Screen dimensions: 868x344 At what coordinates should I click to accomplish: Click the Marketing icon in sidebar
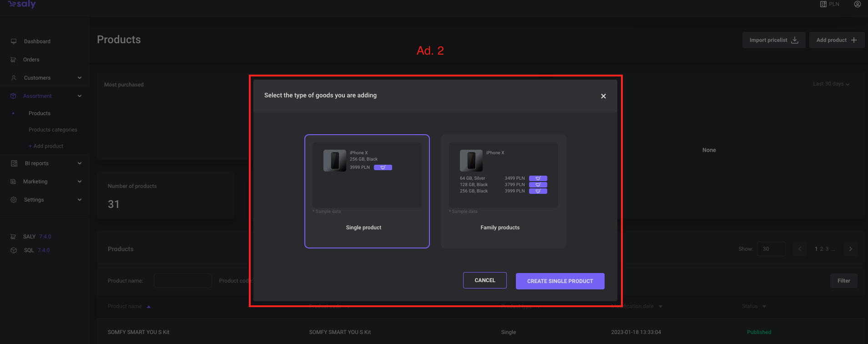pos(13,182)
